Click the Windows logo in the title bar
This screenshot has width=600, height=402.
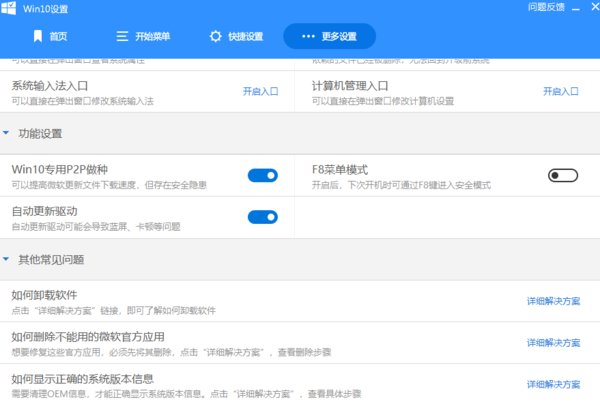(x=9, y=8)
